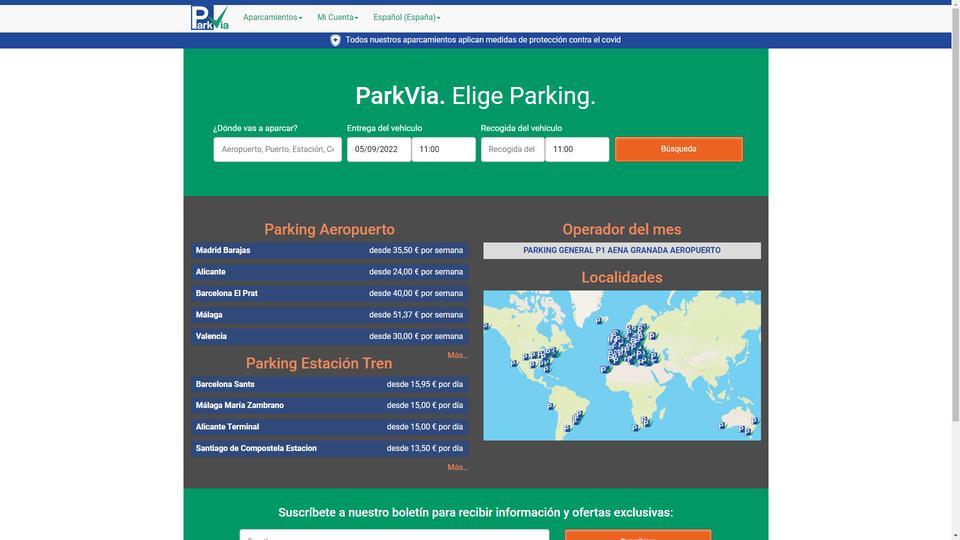The height and width of the screenshot is (540, 960).
Task: Click Más under Parking Aeropuerto
Action: tap(457, 355)
